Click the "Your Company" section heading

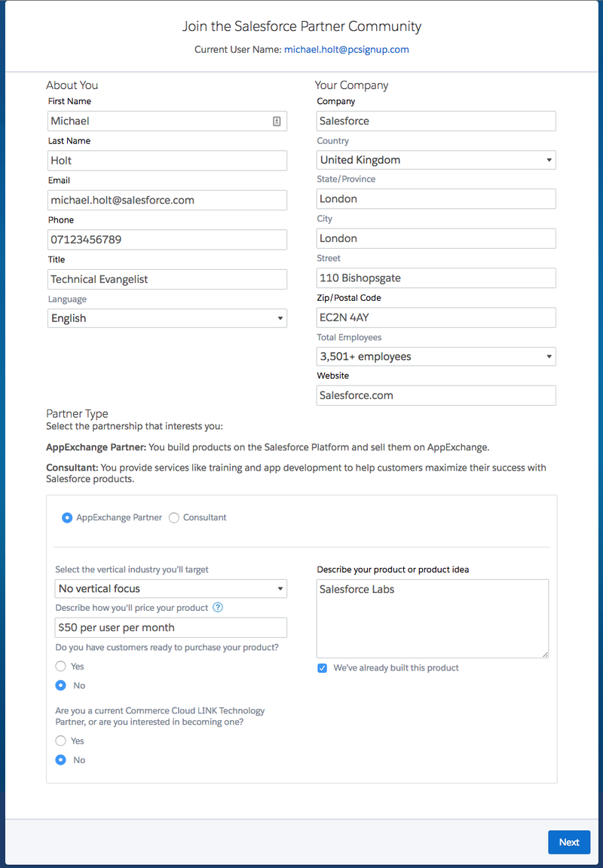pos(351,85)
